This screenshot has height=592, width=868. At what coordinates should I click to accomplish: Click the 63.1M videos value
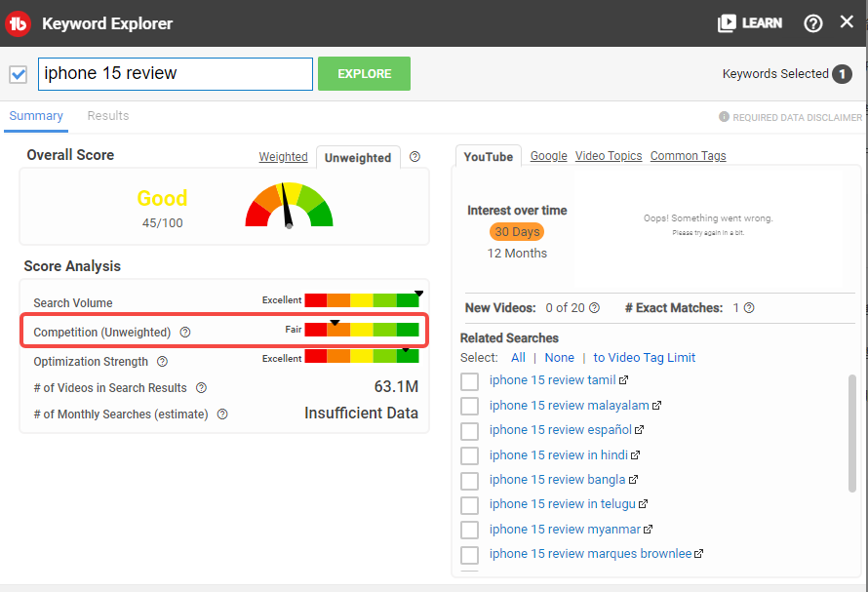coord(396,386)
